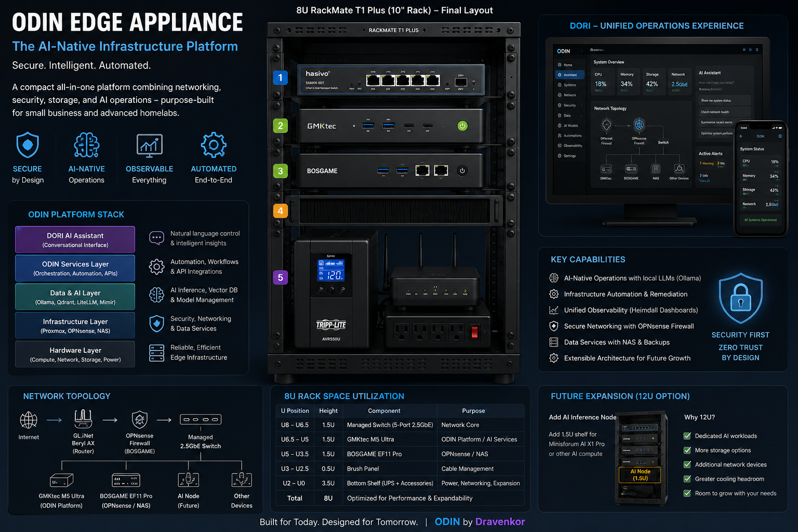Image resolution: width=798 pixels, height=532 pixels.
Task: Click the ODIN Services Layer block
Action: pos(75,268)
